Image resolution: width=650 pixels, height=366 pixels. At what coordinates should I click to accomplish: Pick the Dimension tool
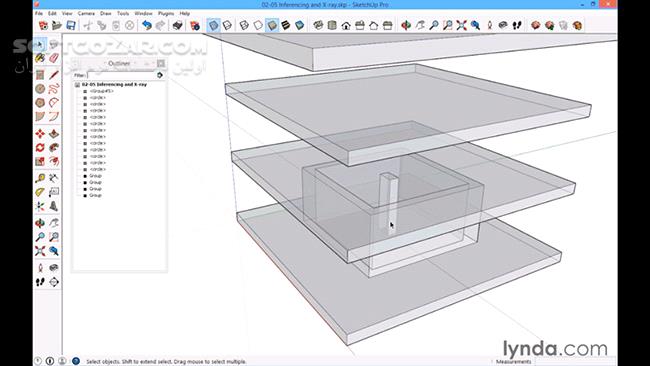54,178
